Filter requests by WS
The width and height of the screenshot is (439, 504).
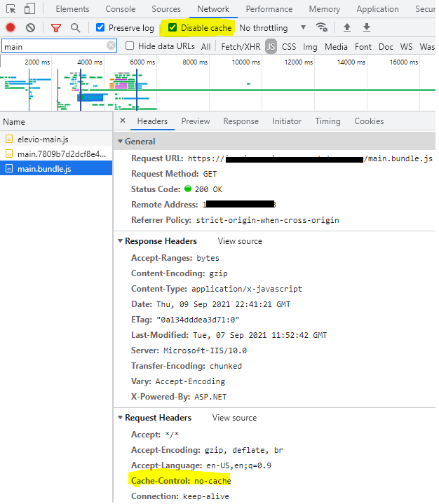[406, 46]
